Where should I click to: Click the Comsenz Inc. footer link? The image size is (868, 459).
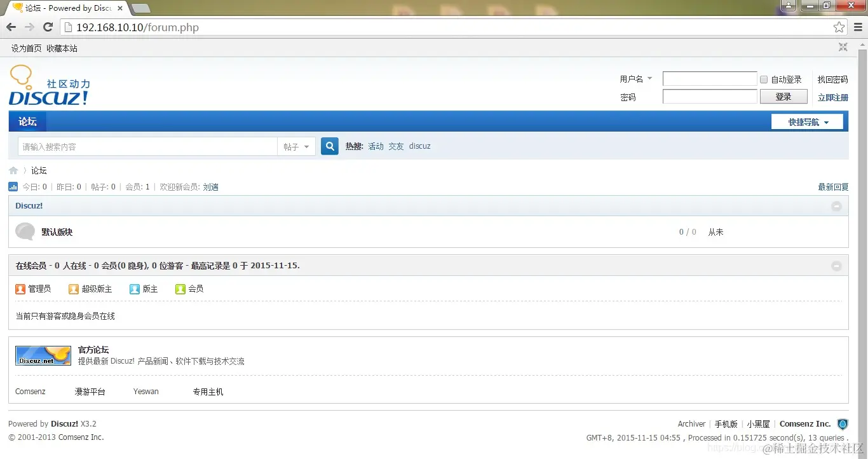point(805,424)
